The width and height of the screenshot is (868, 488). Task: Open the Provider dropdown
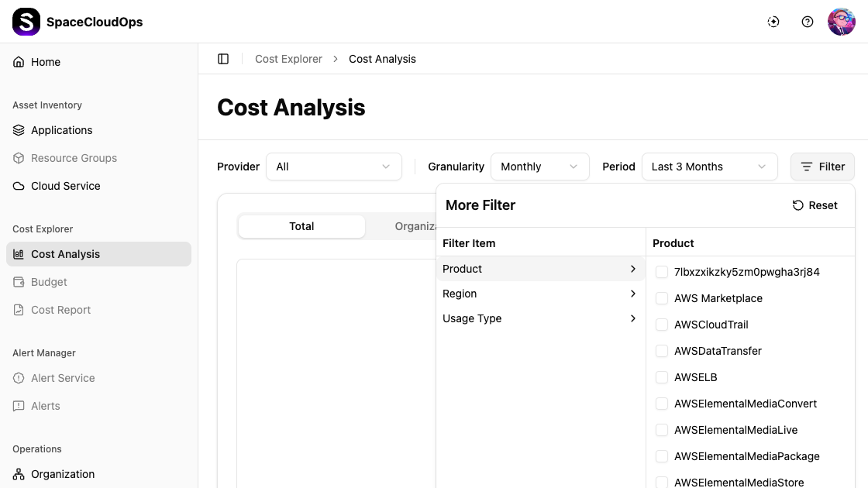point(333,167)
